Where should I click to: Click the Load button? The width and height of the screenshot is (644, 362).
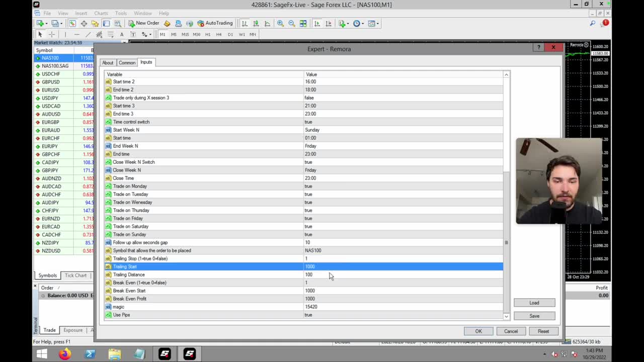click(534, 303)
